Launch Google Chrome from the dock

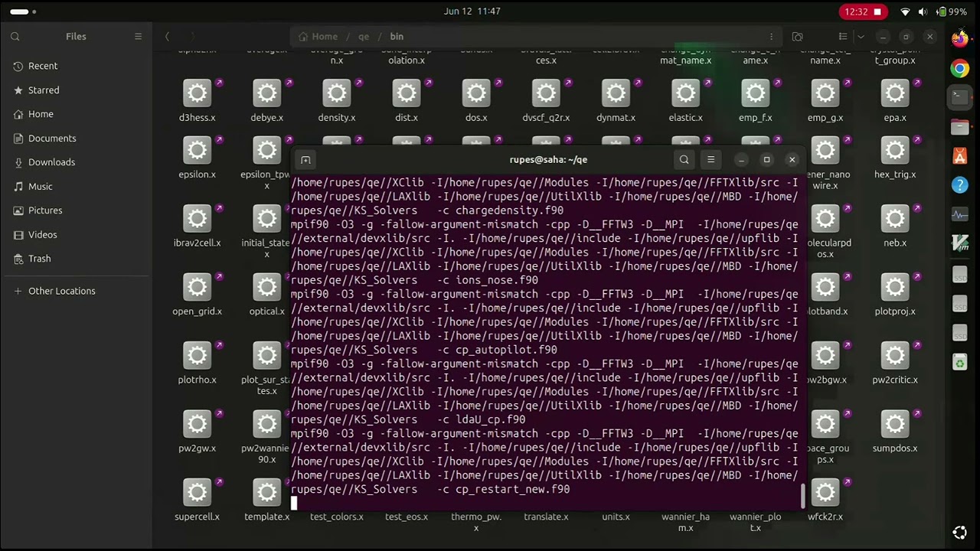pyautogui.click(x=959, y=68)
